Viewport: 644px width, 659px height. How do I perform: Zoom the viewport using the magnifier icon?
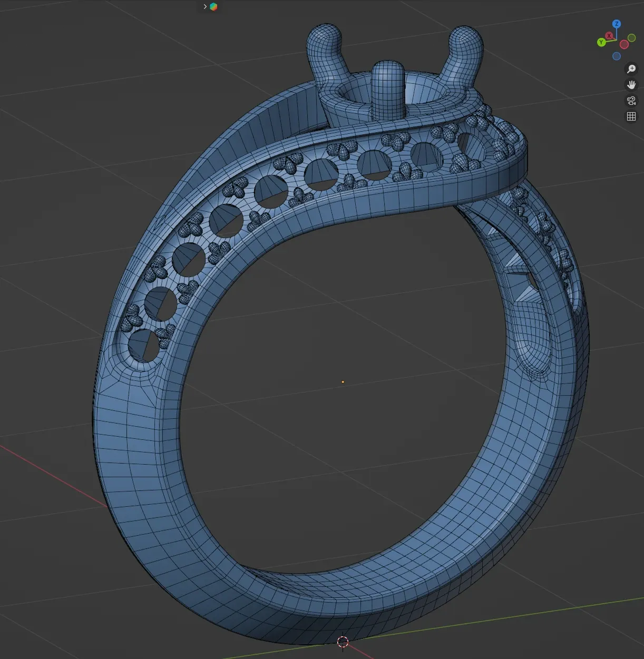[631, 68]
